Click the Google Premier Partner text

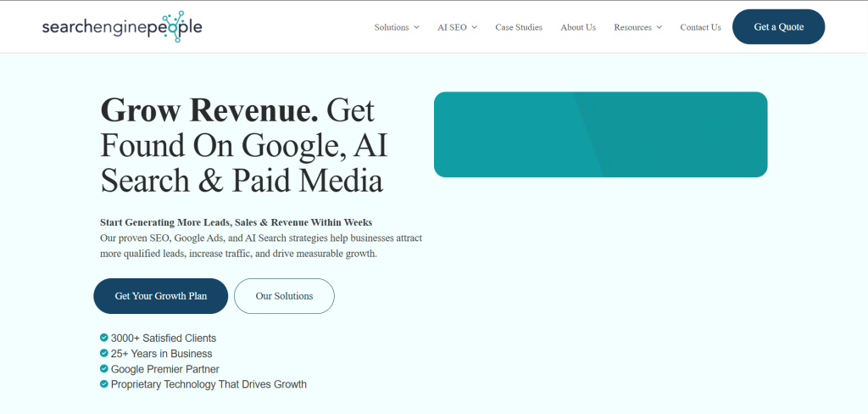pyautogui.click(x=165, y=369)
